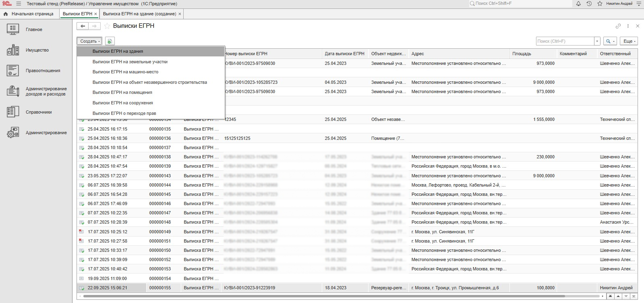Click the list search field Поиск (Ctrl+F)
This screenshot has height=303, width=644.
tap(565, 41)
